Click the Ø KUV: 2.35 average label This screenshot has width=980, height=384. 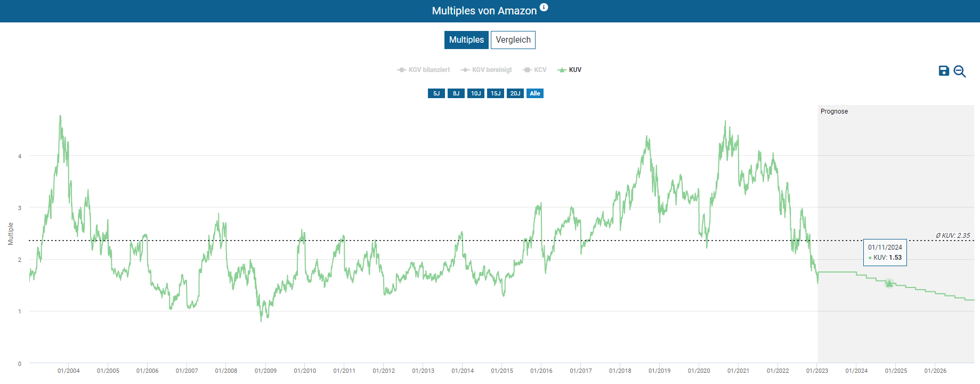tap(952, 236)
